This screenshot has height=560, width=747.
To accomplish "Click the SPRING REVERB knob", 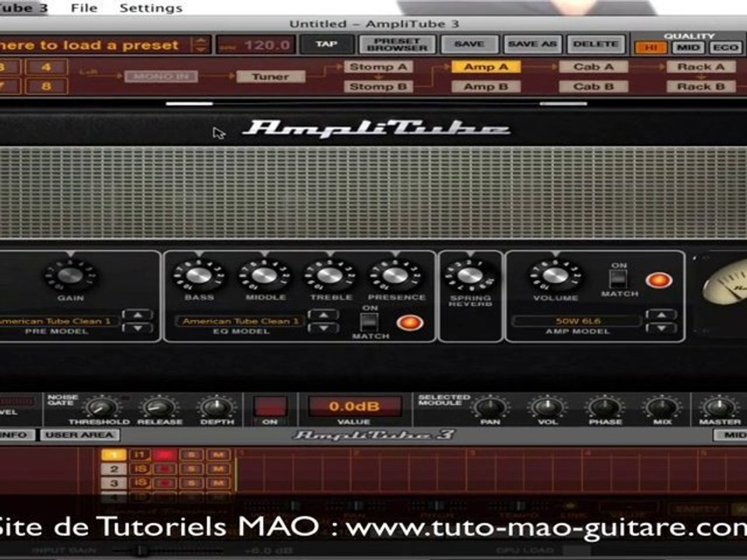I will tap(470, 275).
